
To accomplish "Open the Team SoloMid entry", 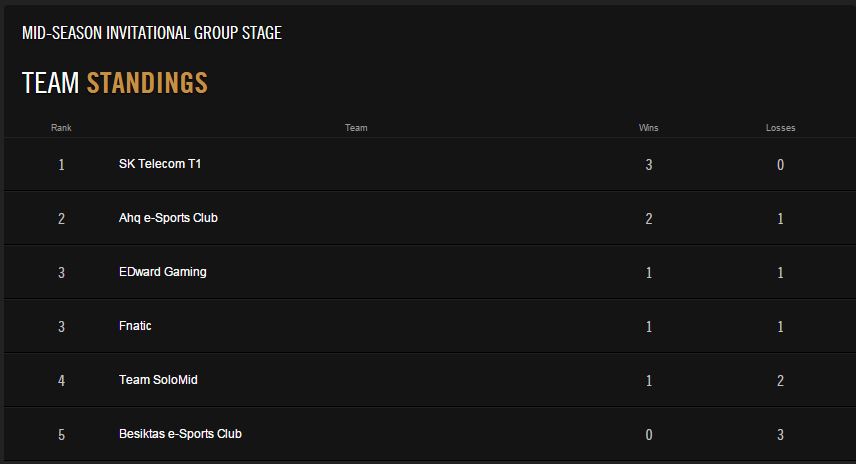I will (158, 380).
